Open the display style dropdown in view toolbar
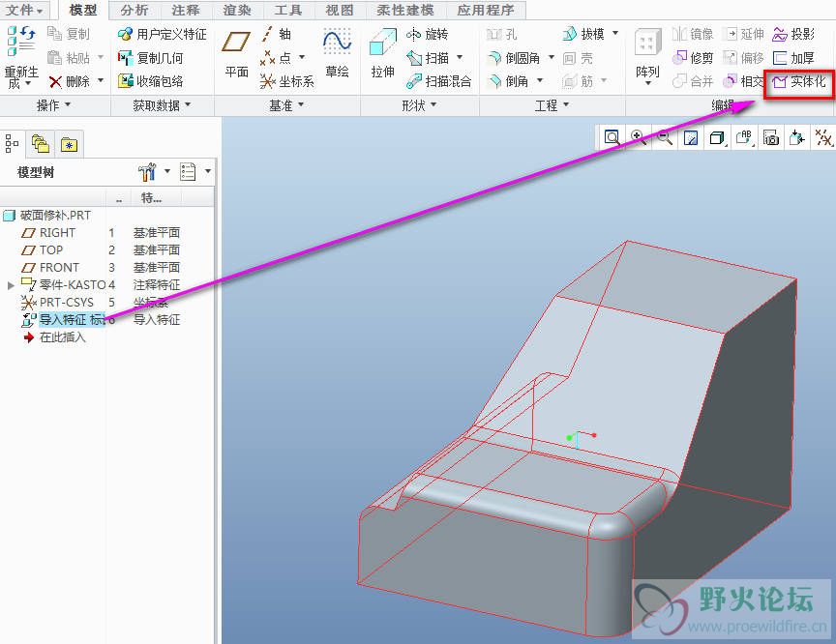Viewport: 836px width, 644px height. coord(717,138)
